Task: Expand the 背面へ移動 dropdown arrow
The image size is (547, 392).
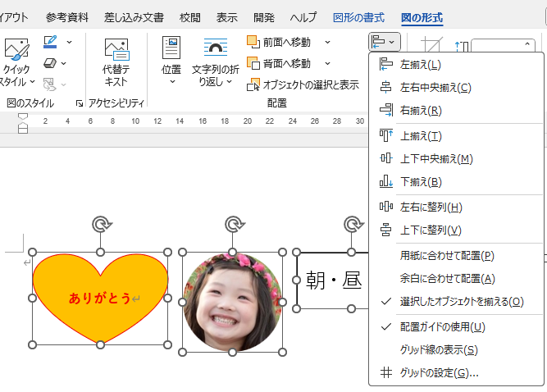Action: (327, 63)
